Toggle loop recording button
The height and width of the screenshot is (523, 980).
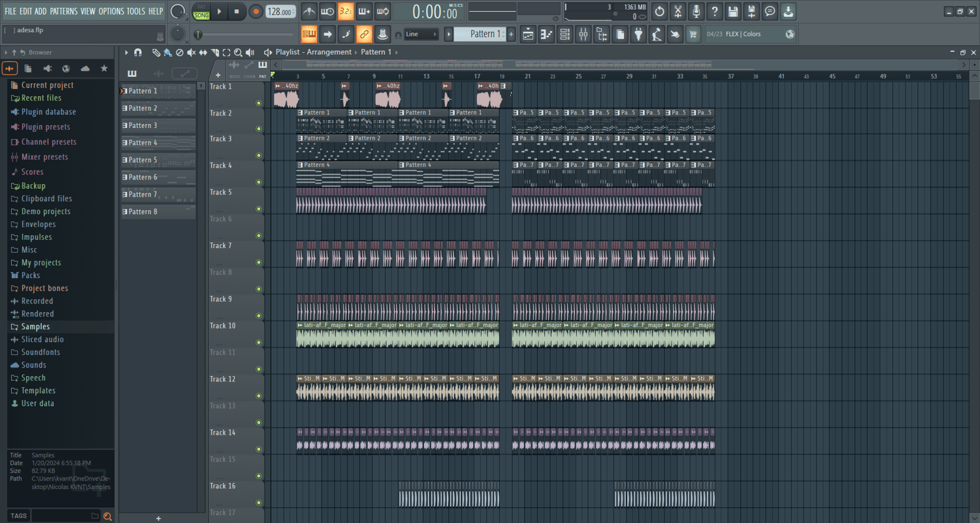(383, 11)
